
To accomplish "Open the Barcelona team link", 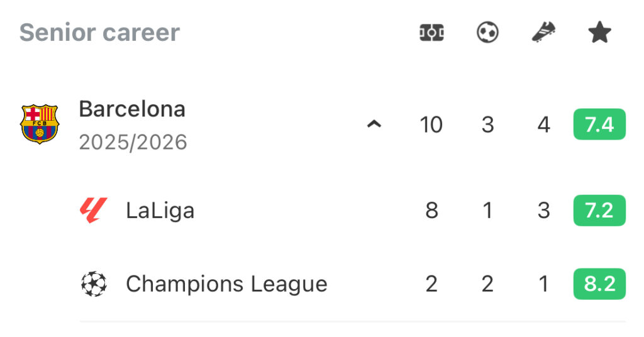I will pos(132,109).
